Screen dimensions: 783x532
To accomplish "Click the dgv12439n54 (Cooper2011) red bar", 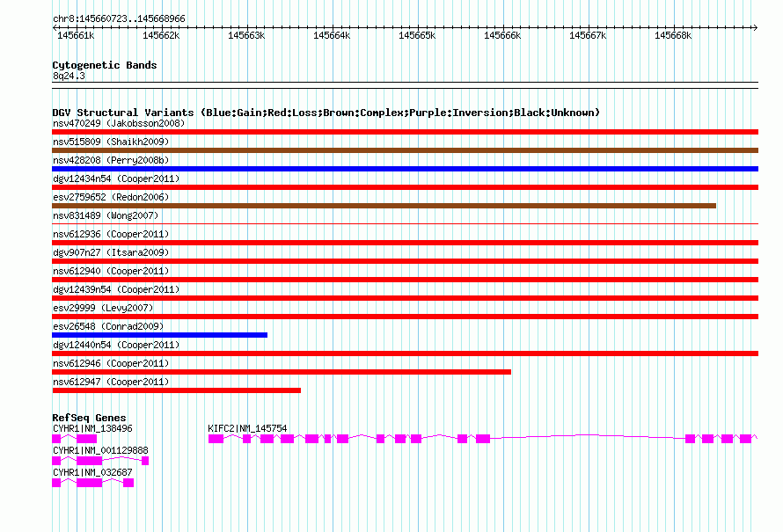I will tap(405, 298).
